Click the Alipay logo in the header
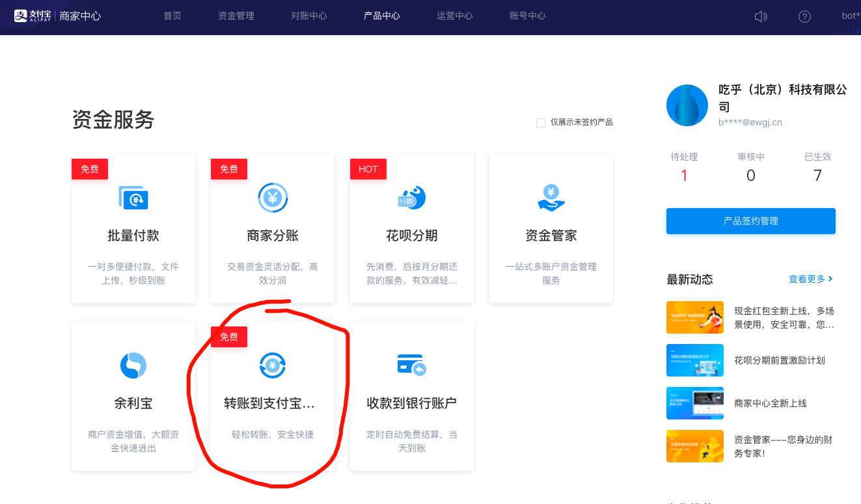Screen dimensions: 861x504 pyautogui.click(x=33, y=16)
